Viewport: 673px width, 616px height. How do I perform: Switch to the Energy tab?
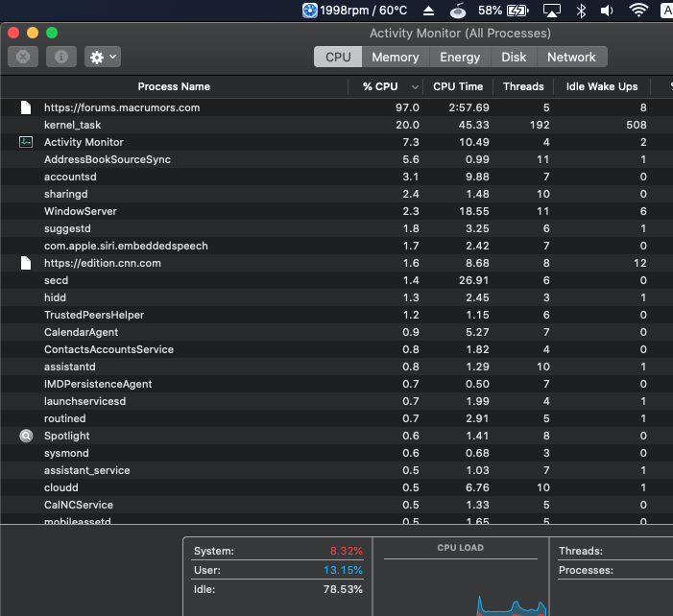(x=460, y=57)
